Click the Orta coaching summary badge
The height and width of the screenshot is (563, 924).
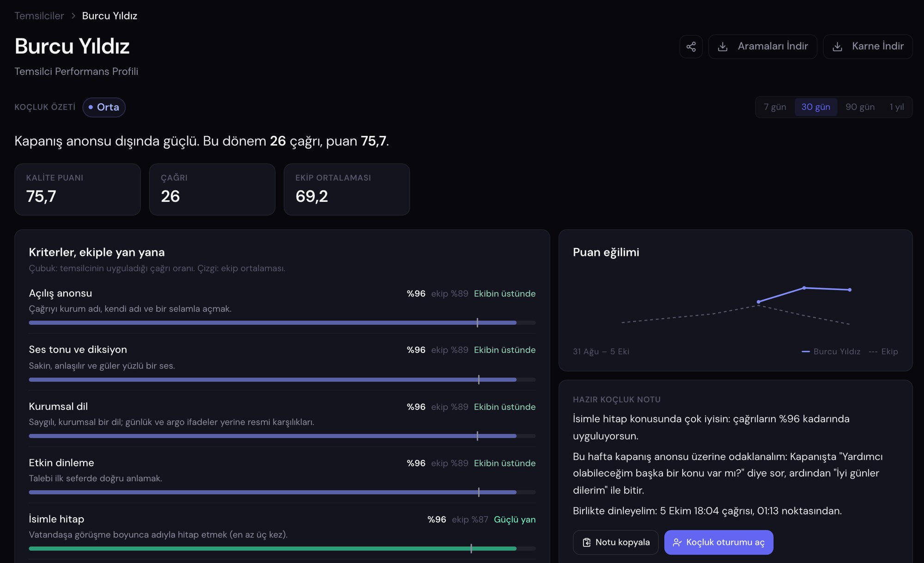(104, 107)
